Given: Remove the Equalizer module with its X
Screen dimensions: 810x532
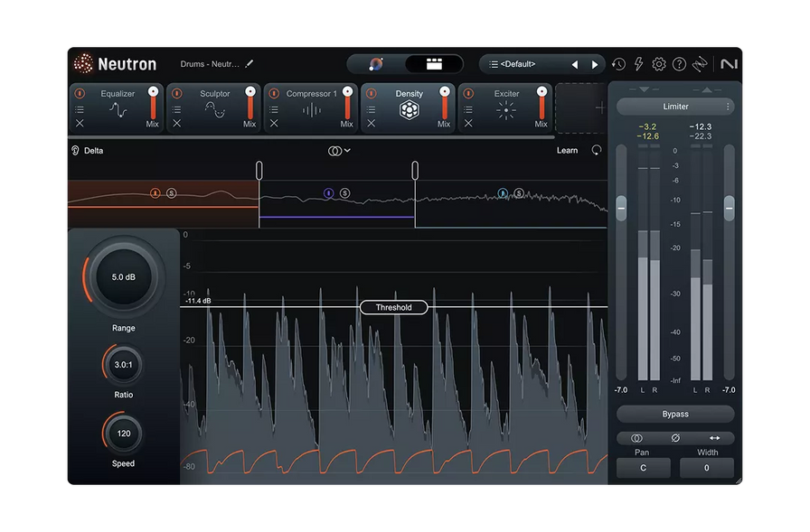Looking at the screenshot, I should click(x=80, y=124).
